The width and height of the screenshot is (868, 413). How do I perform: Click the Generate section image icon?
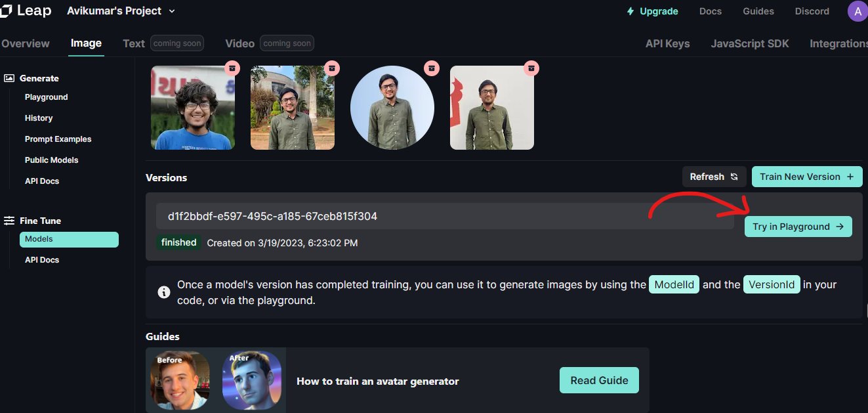click(9, 78)
